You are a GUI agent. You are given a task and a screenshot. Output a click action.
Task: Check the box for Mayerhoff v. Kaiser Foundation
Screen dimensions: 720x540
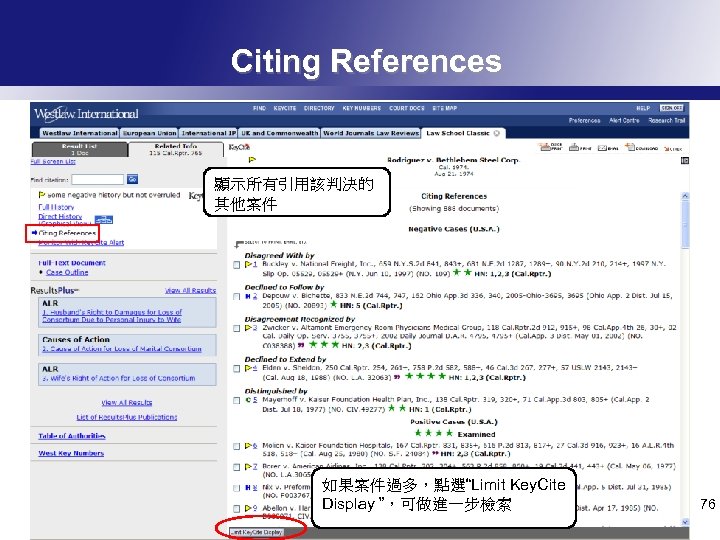pyautogui.click(x=236, y=400)
